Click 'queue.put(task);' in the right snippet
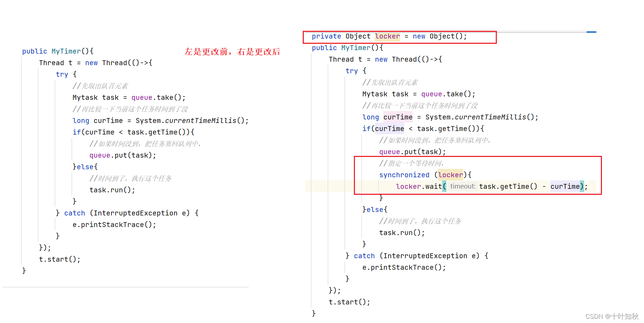 [x=412, y=152]
